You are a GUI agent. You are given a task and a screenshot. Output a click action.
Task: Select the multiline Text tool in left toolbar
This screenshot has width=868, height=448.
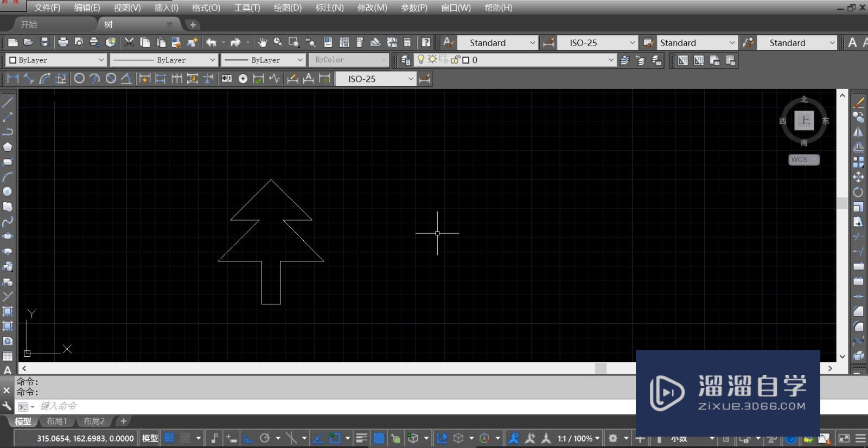coord(8,370)
